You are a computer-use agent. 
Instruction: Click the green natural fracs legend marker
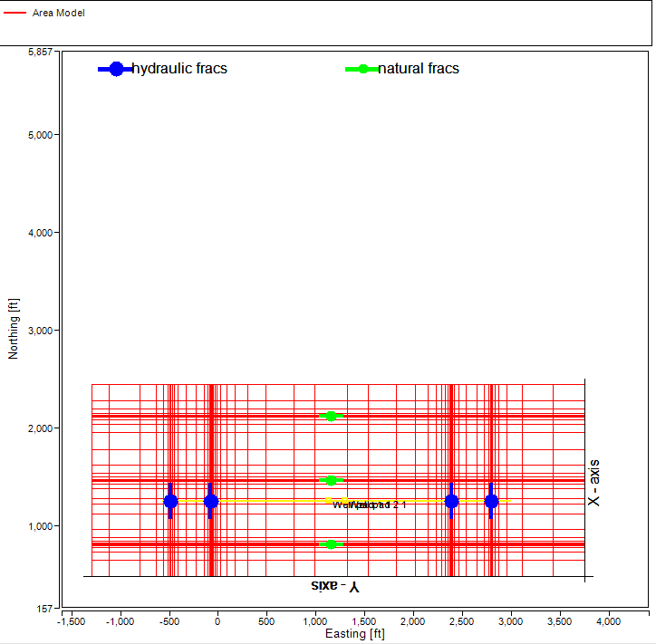pos(362,69)
